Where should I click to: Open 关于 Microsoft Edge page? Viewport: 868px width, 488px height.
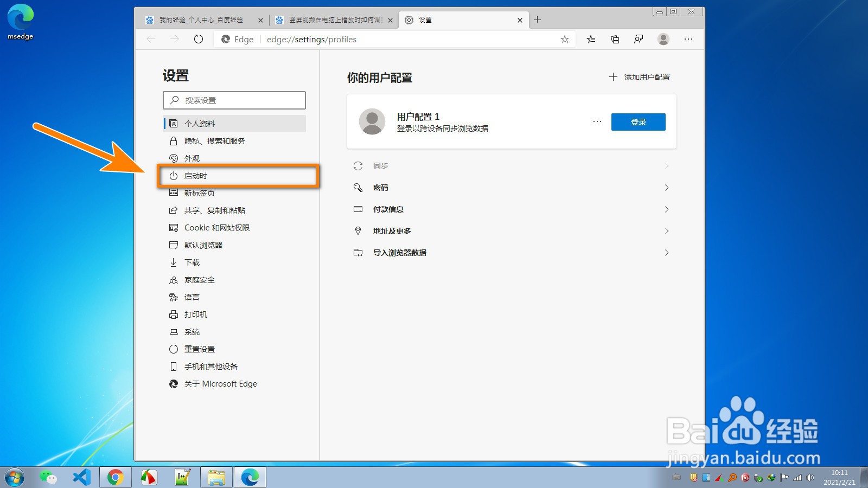coord(234,384)
